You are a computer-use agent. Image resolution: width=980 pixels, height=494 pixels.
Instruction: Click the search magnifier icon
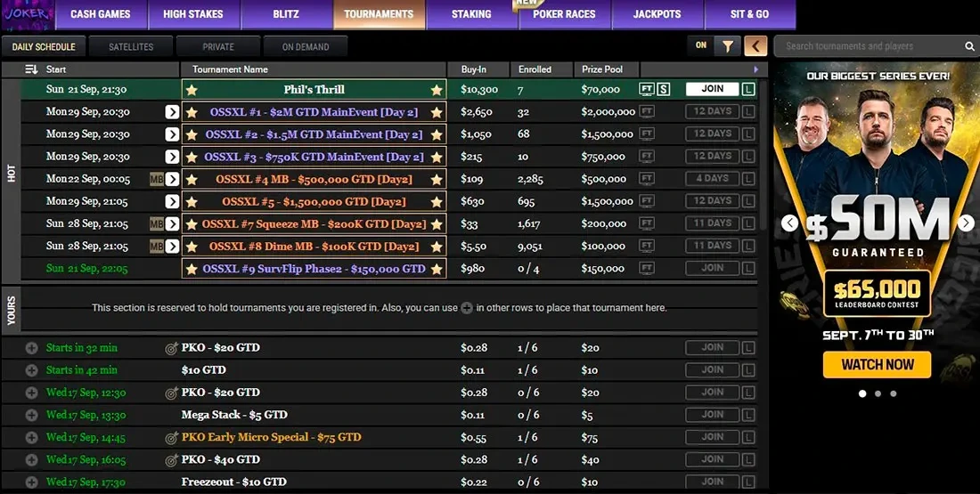969,46
